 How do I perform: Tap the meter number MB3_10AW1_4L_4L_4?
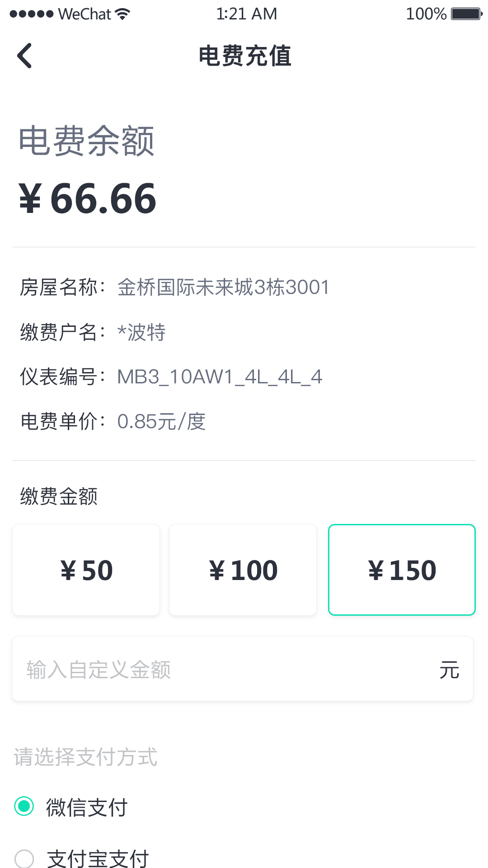tap(220, 377)
